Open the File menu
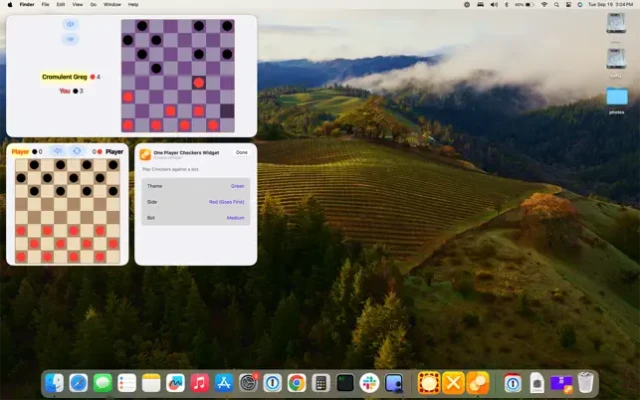The height and width of the screenshot is (400, 640). 46,4
